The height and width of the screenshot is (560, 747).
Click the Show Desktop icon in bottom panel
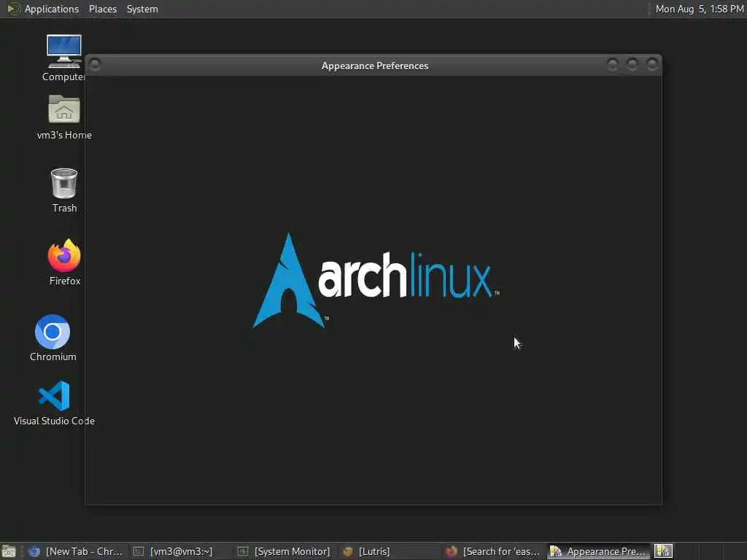tap(9, 551)
